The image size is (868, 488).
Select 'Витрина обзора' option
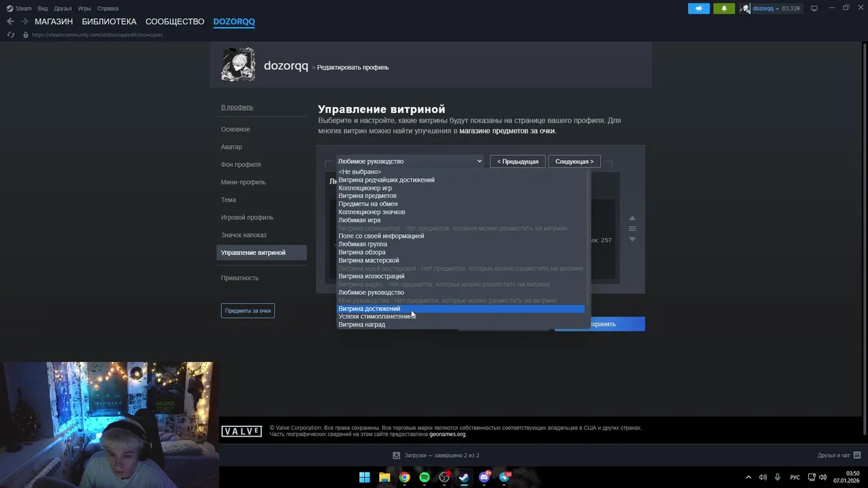pyautogui.click(x=462, y=252)
